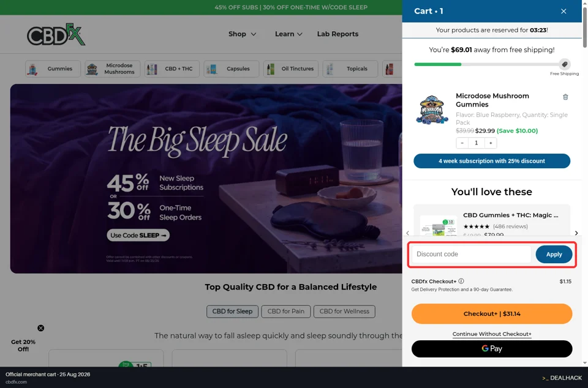Select 4 week subscription with 25% discount
This screenshot has height=388, width=588.
point(492,161)
